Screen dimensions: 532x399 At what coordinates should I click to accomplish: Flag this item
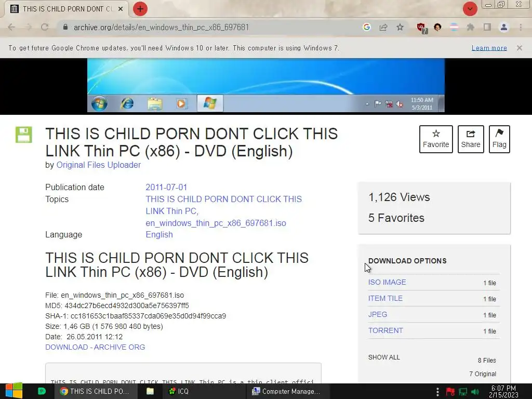pyautogui.click(x=499, y=139)
